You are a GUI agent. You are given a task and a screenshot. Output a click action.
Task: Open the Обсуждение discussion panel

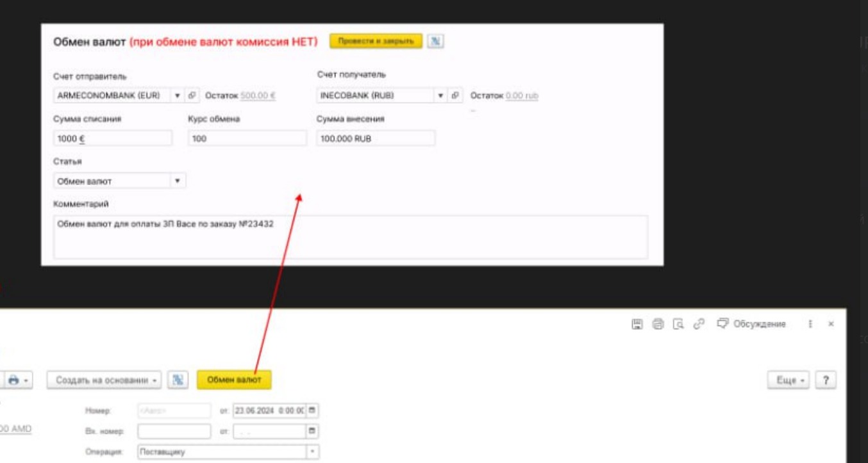(x=751, y=324)
